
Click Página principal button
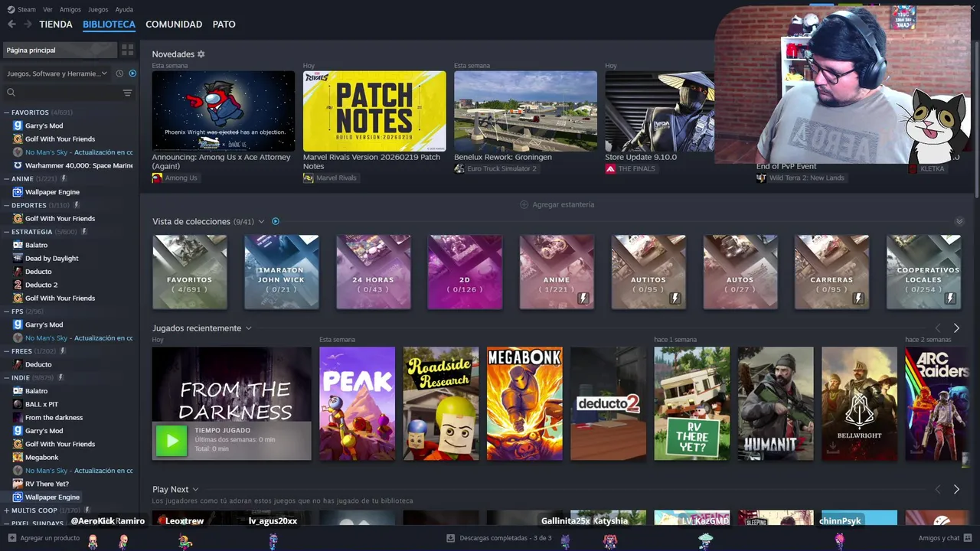[60, 50]
